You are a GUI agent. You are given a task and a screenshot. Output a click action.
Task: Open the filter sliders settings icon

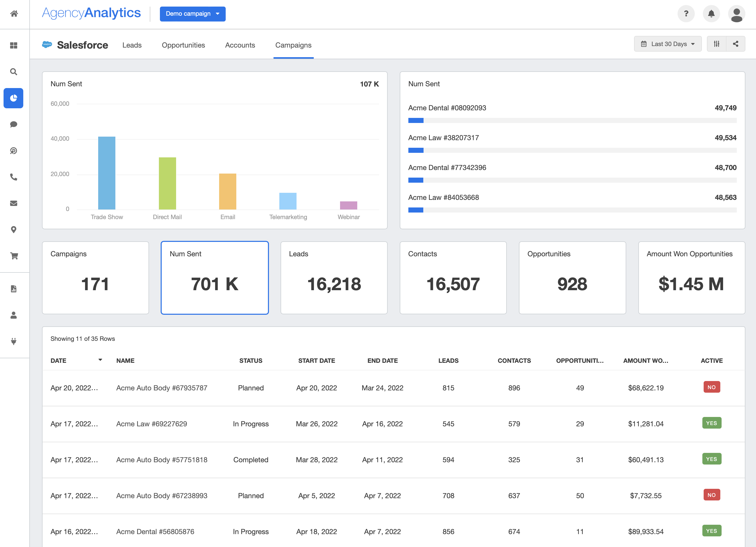point(717,44)
